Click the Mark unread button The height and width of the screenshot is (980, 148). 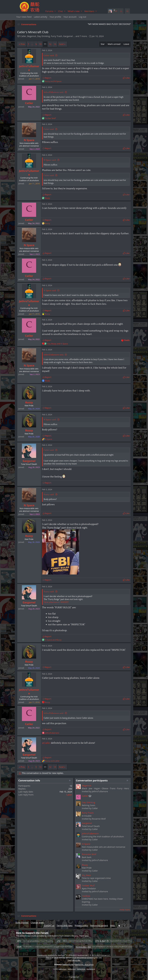point(114,44)
